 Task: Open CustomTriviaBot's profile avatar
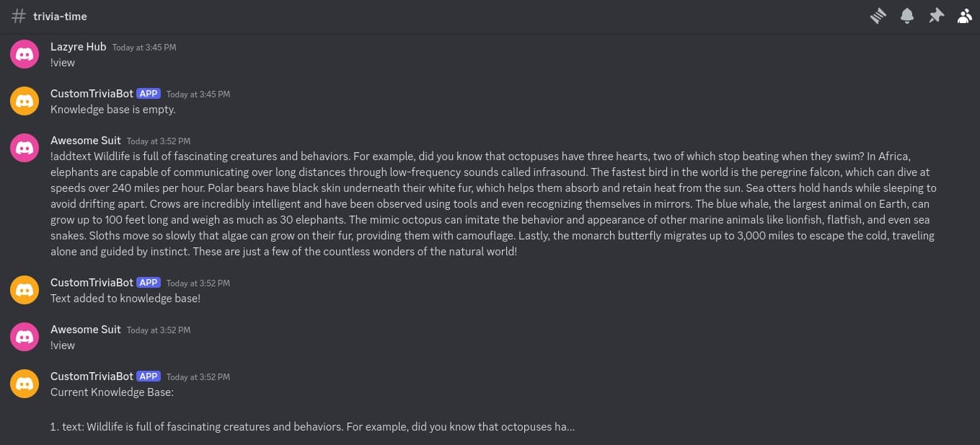tap(24, 100)
